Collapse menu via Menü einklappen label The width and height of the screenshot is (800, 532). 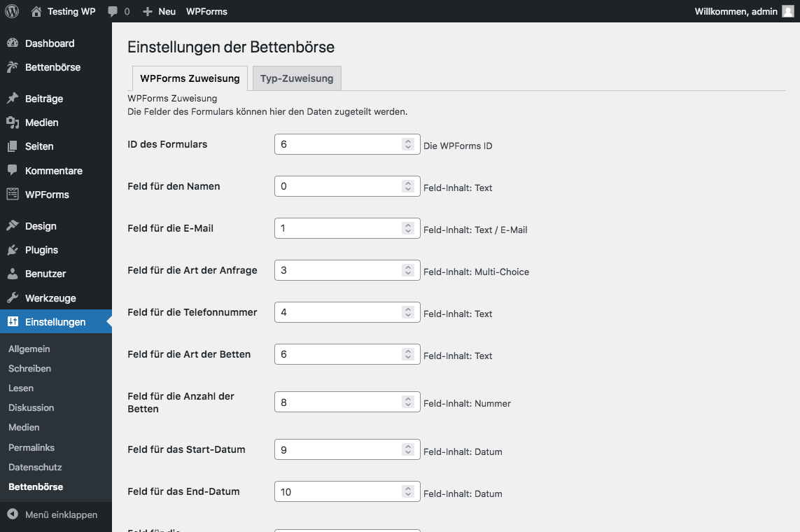coord(61,514)
